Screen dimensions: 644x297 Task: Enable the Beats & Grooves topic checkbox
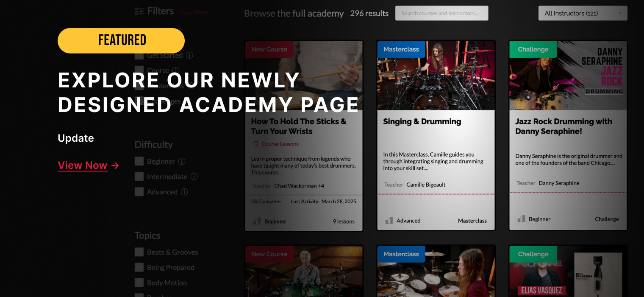139,252
